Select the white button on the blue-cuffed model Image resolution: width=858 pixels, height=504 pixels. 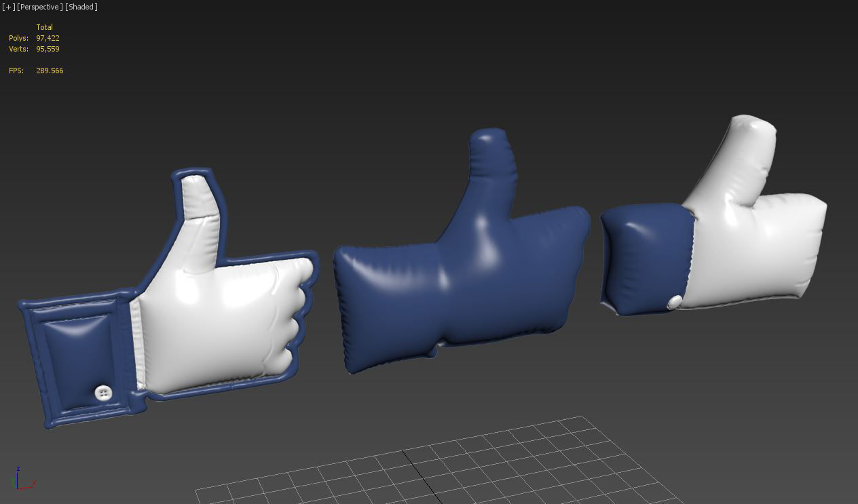click(675, 303)
